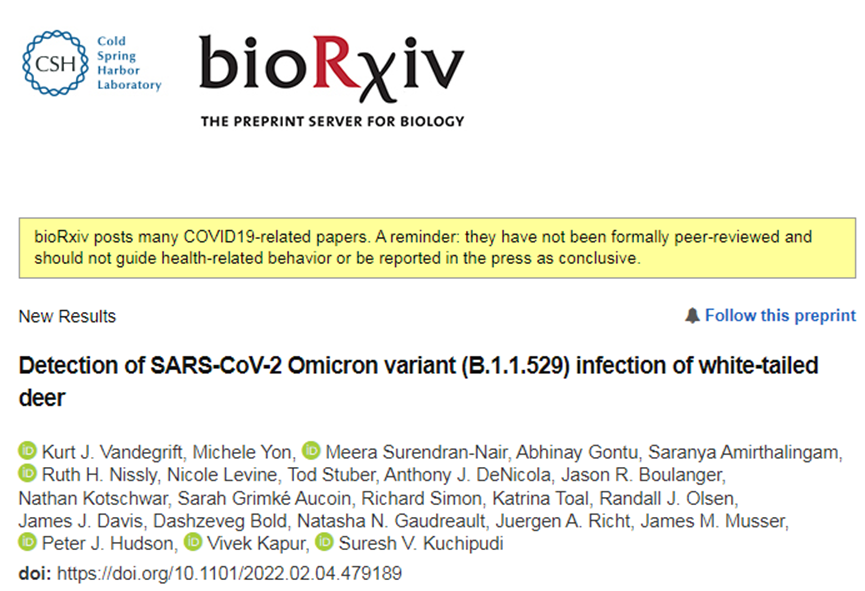This screenshot has height=591, width=865.
Task: Click the New Results section label
Action: coord(67,317)
